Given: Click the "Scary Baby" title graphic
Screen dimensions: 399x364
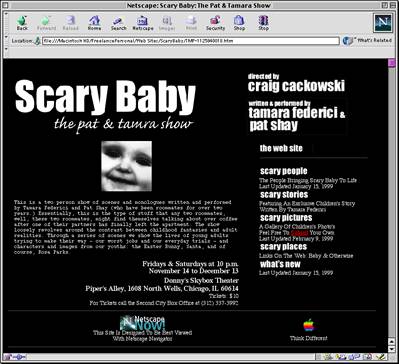Looking at the screenshot, I should click(x=105, y=97).
